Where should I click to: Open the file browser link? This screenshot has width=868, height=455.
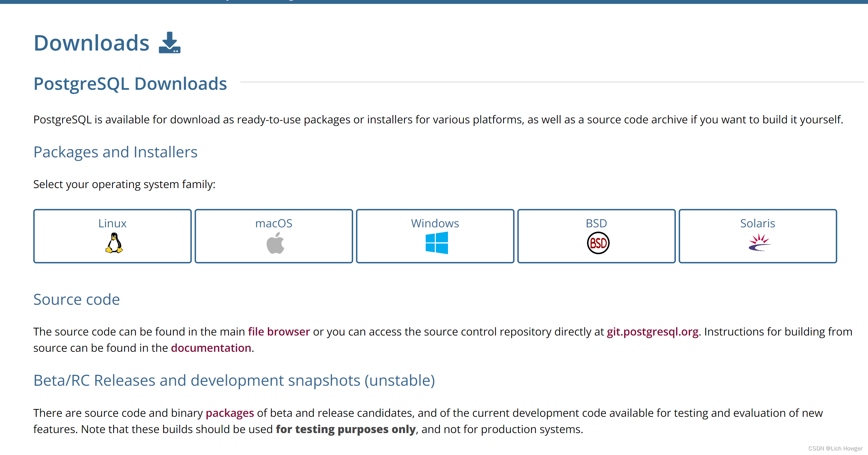tap(279, 332)
